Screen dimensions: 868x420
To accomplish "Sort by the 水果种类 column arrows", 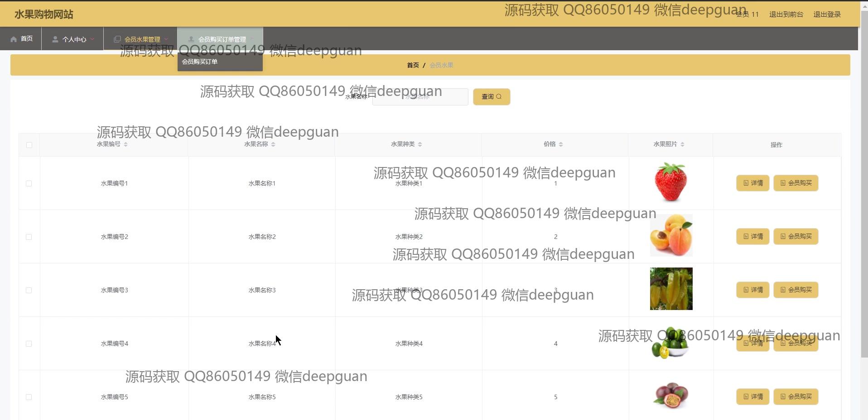I will 420,144.
